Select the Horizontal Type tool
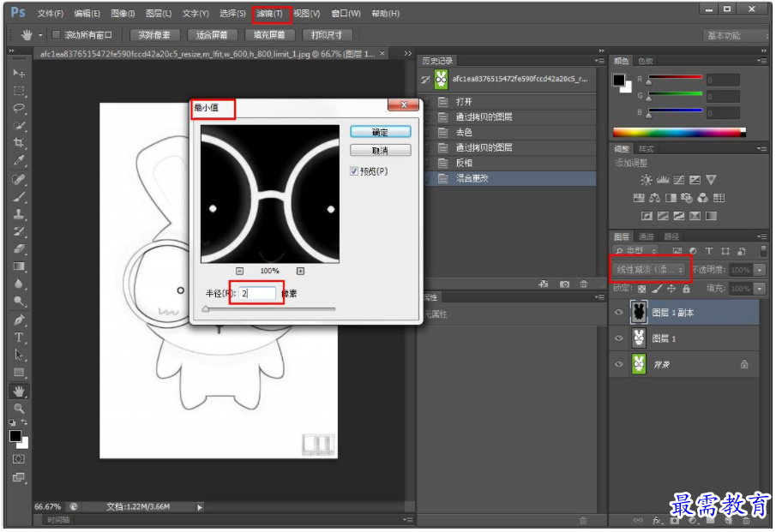This screenshot has height=532, width=776. 19,338
